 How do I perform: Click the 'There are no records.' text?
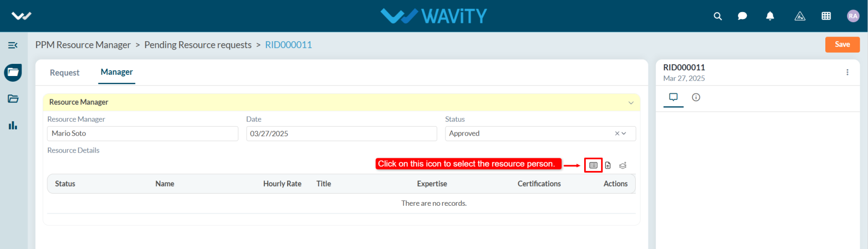434,203
